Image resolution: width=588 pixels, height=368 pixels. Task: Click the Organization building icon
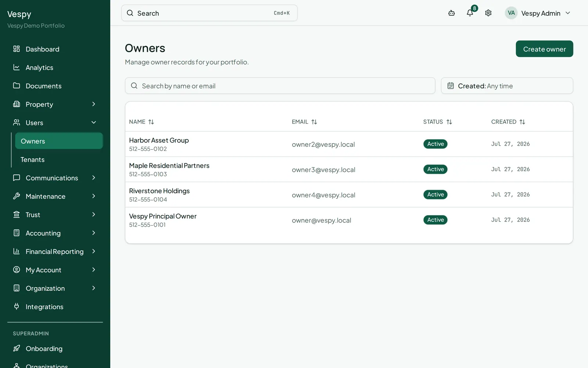(x=17, y=288)
